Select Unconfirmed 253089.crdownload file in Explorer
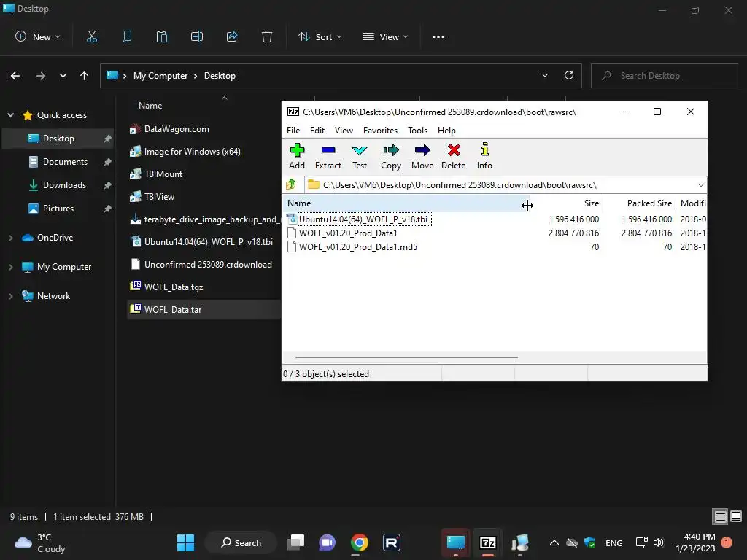 (x=208, y=265)
